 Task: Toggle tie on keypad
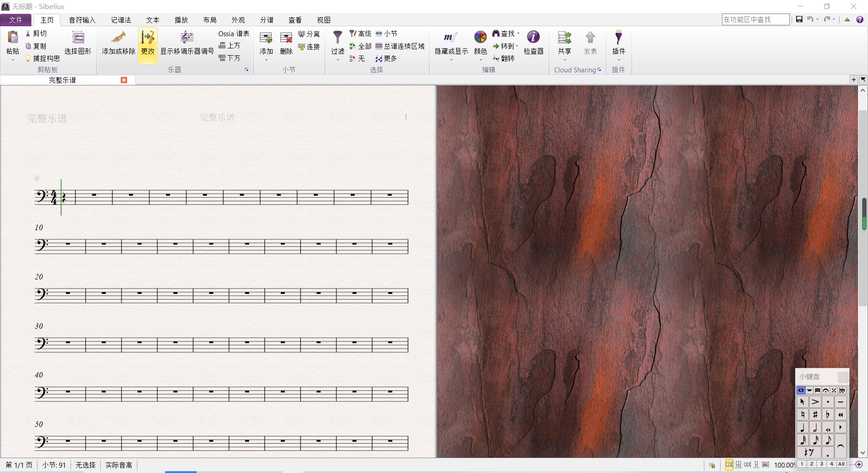point(840,446)
